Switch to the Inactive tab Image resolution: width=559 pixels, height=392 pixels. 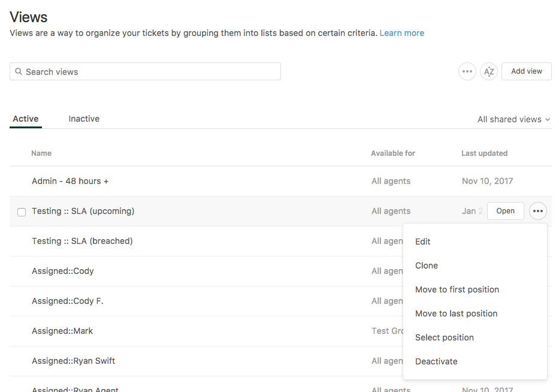pos(84,119)
